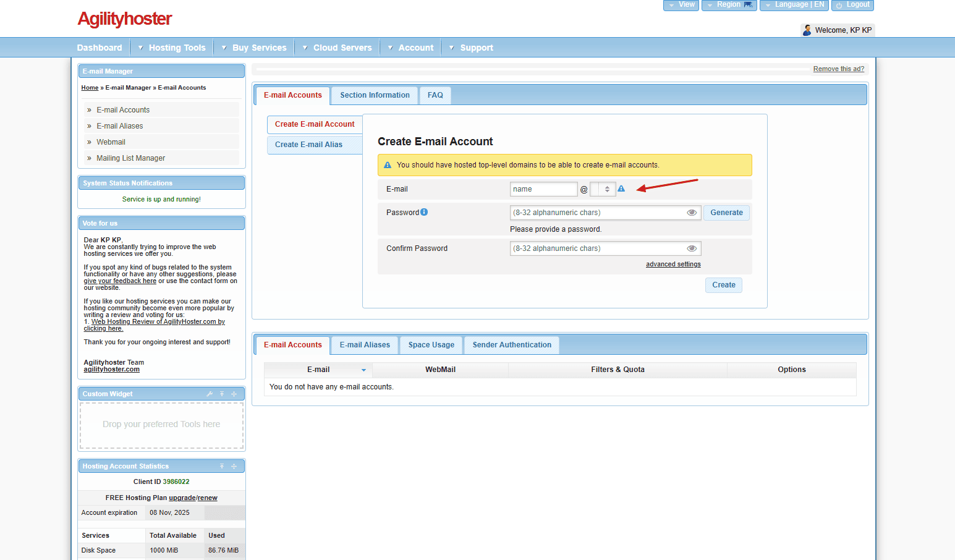
Task: Show the Password field text via eye icon
Action: (692, 213)
